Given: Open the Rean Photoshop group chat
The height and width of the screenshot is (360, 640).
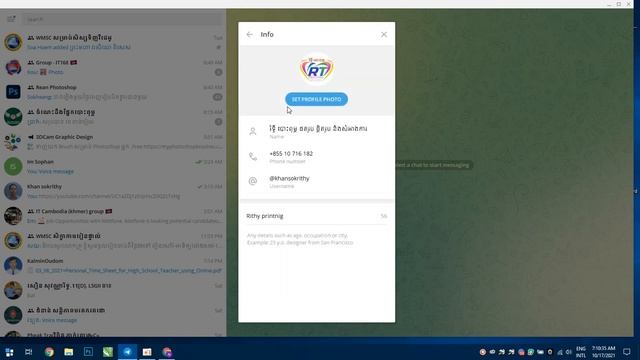Looking at the screenshot, I should coord(113,92).
